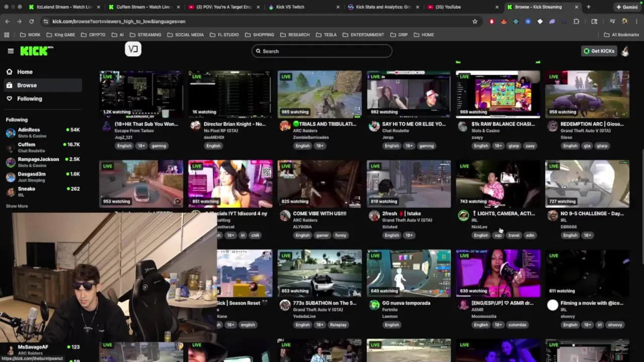Click ALY808A channel avatar
This screenshot has width=644, height=362.
pyautogui.click(x=285, y=215)
